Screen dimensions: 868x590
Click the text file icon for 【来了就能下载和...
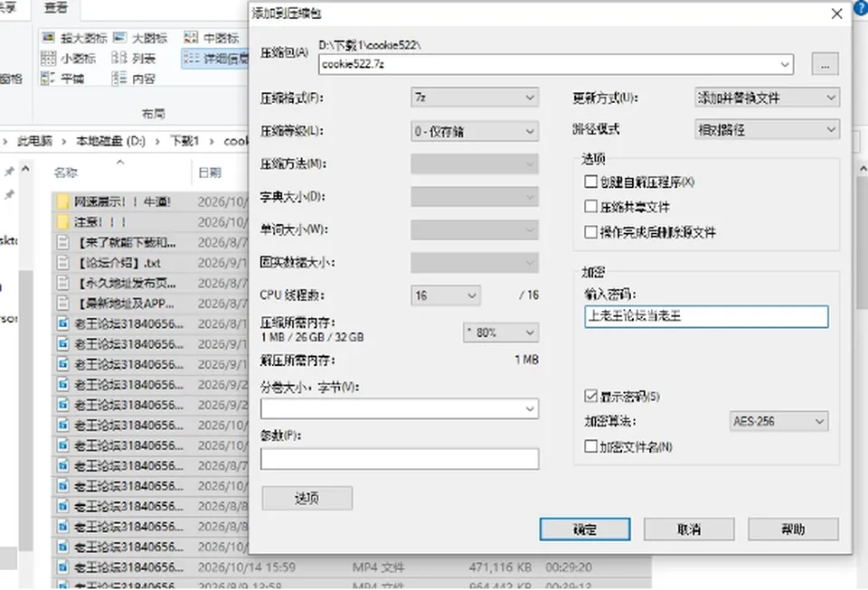tap(63, 242)
